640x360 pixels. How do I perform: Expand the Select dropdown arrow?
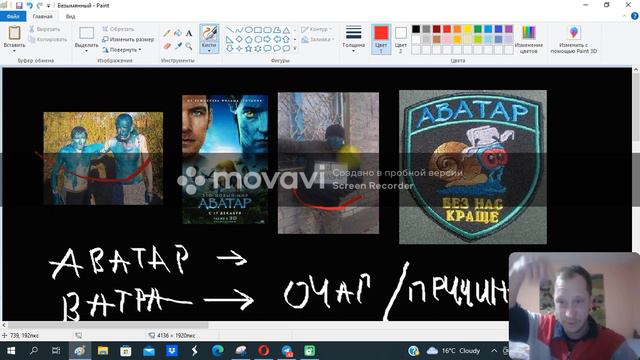tap(87, 51)
